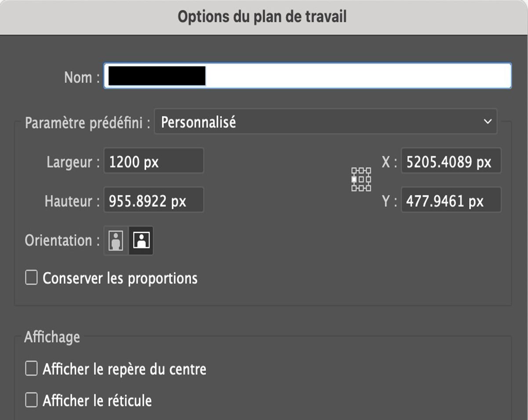The height and width of the screenshot is (420, 528).
Task: Click the chevron beside Personnalisé
Action: pos(487,122)
